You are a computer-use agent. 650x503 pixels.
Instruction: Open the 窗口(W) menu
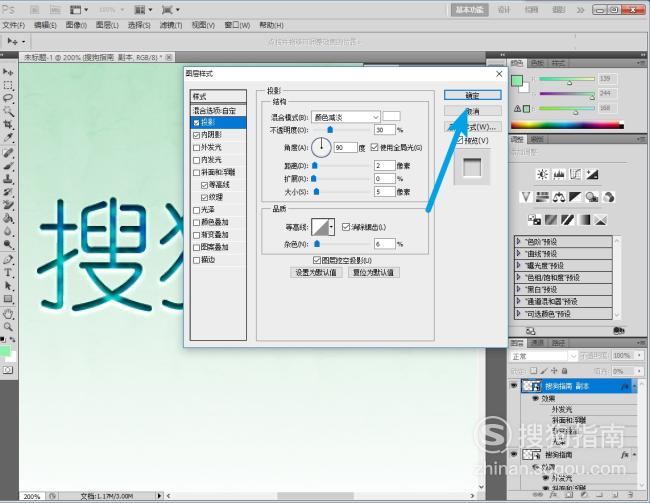tap(237, 25)
